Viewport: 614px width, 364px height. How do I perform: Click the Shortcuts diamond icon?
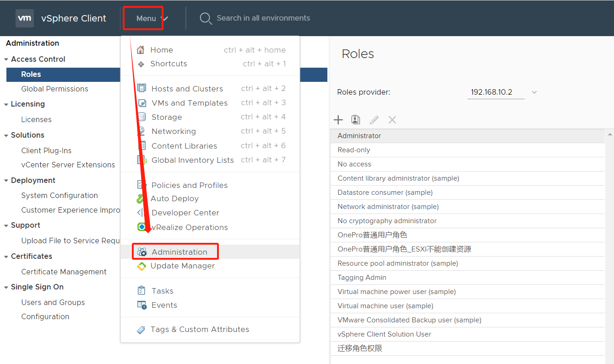(x=141, y=64)
